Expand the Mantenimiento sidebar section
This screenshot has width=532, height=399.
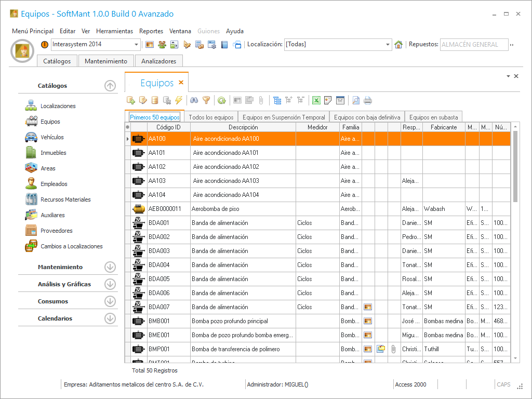click(110, 267)
